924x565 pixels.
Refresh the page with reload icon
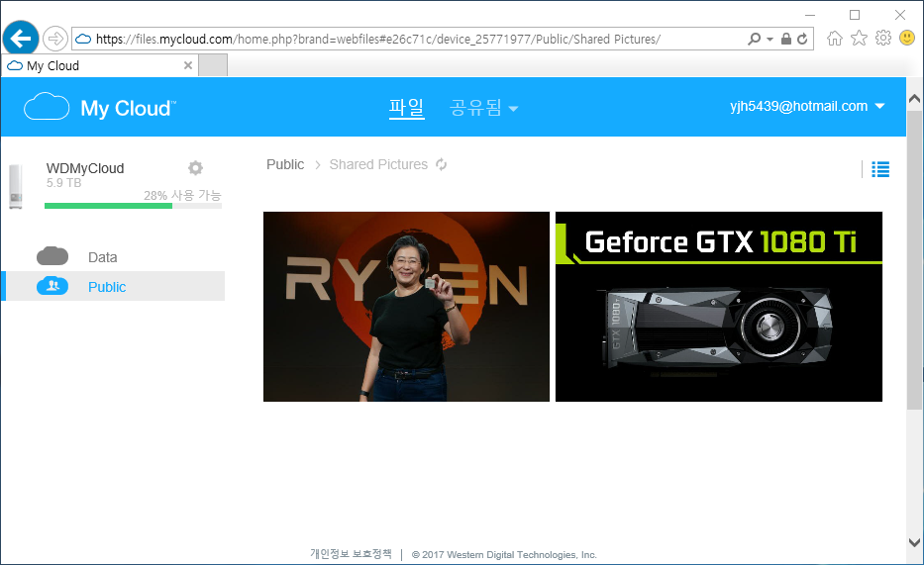click(802, 39)
